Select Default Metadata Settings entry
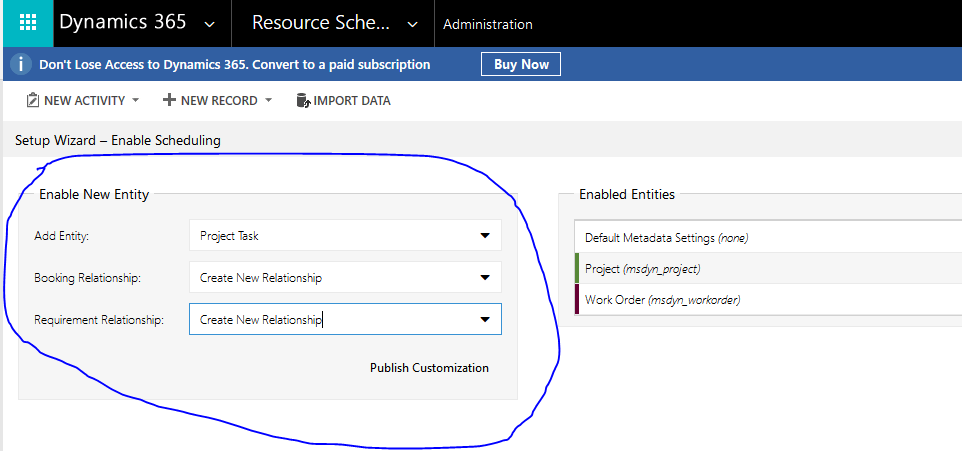This screenshot has width=962, height=451. coord(768,237)
